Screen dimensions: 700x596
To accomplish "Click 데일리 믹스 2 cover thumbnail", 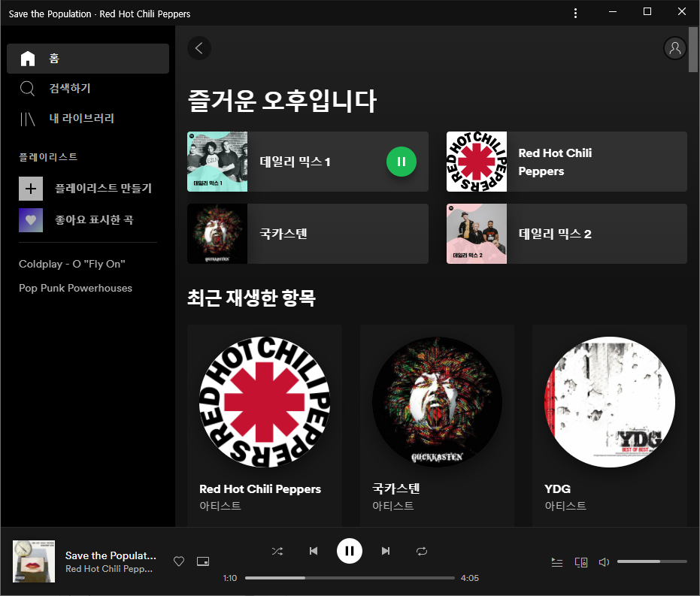I will click(477, 234).
